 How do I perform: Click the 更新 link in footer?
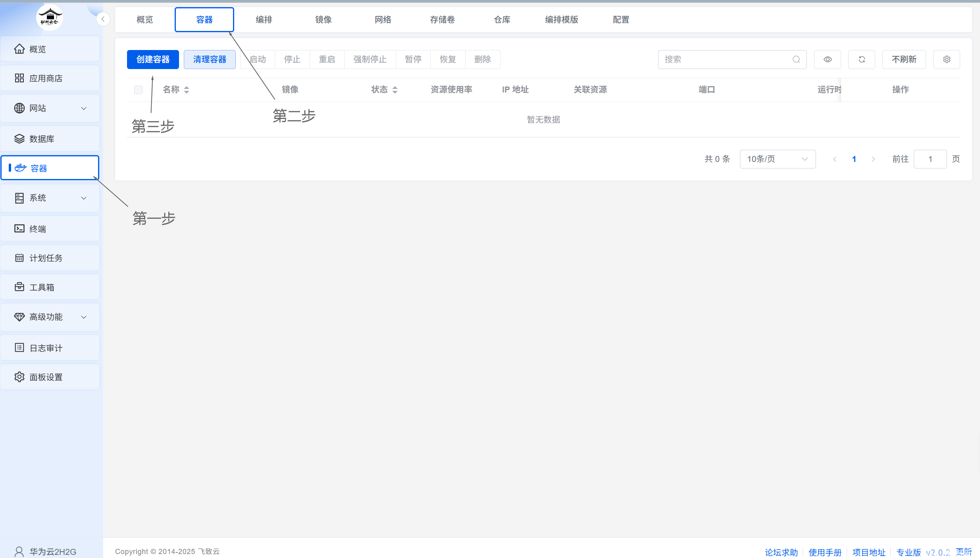click(x=964, y=552)
